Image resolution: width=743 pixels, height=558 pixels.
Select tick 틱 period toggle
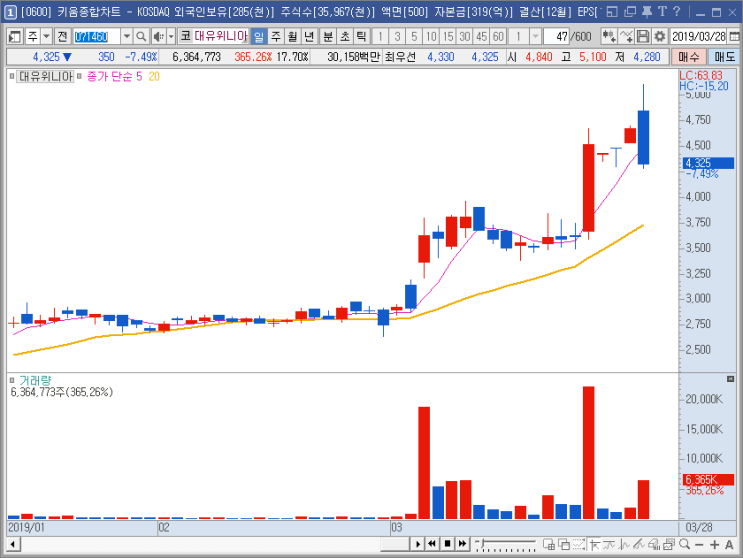(x=361, y=36)
